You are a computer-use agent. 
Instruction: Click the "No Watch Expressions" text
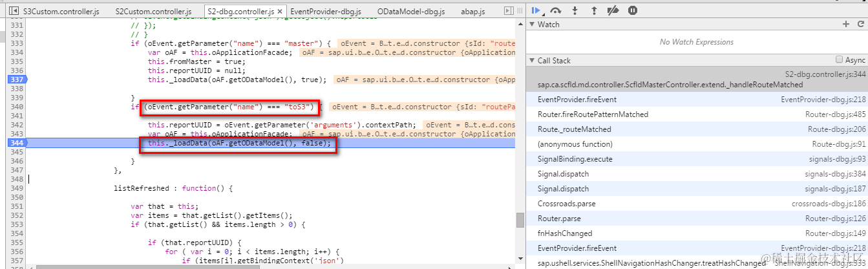coord(697,42)
